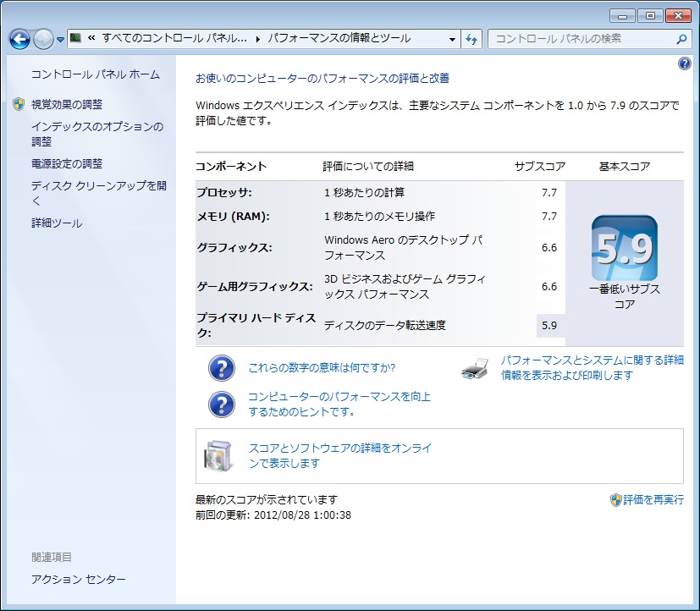
Task: Click the refresh button beside address bar
Action: pyautogui.click(x=472, y=39)
